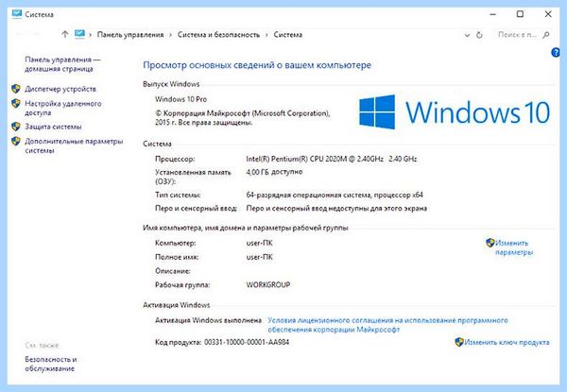Click shield icon beside Дополнительные параметры системы
The image size is (567, 392).
coord(16,141)
